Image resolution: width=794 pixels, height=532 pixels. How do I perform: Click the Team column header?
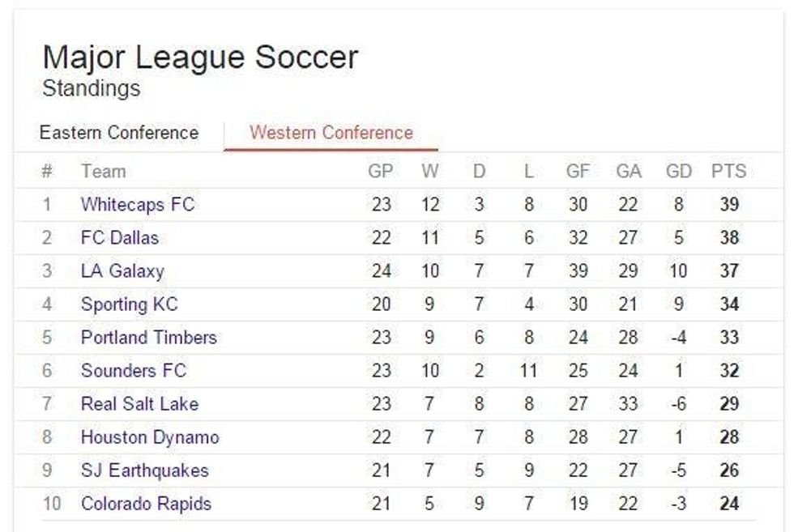point(103,172)
